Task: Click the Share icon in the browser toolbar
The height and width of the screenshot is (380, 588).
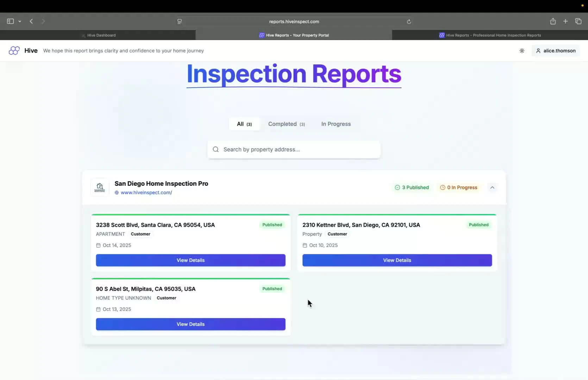Action: coord(553,21)
